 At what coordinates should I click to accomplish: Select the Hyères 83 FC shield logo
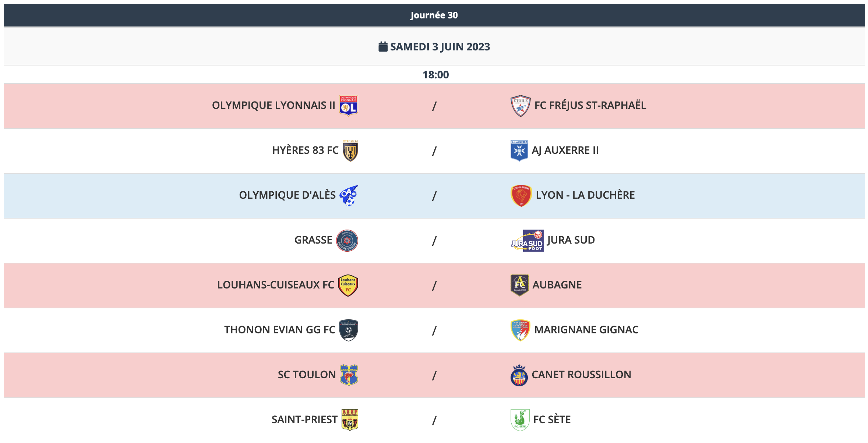pyautogui.click(x=350, y=150)
